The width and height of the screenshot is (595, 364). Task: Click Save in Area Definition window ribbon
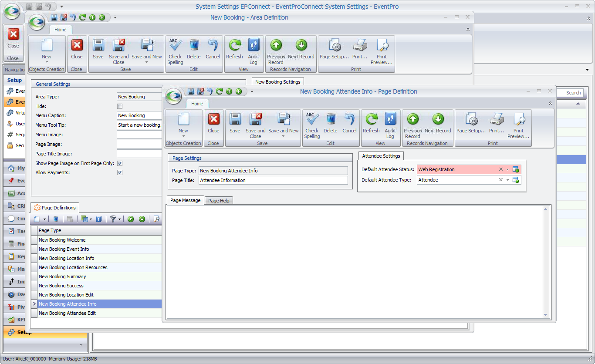tap(98, 50)
